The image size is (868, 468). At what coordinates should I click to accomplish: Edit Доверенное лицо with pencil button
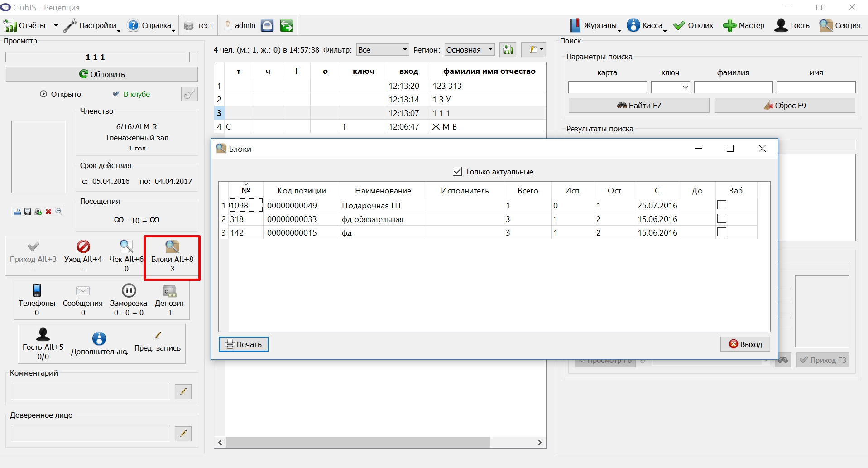[x=183, y=434]
